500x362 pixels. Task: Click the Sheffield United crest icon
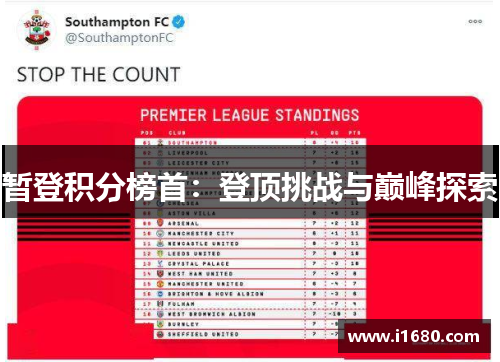click(x=160, y=334)
